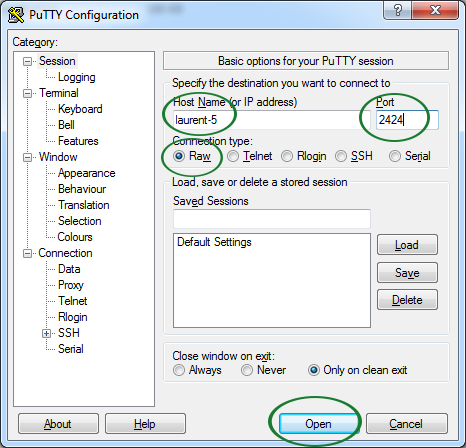Click the Port input field
Image resolution: width=466 pixels, height=448 pixels.
point(407,120)
